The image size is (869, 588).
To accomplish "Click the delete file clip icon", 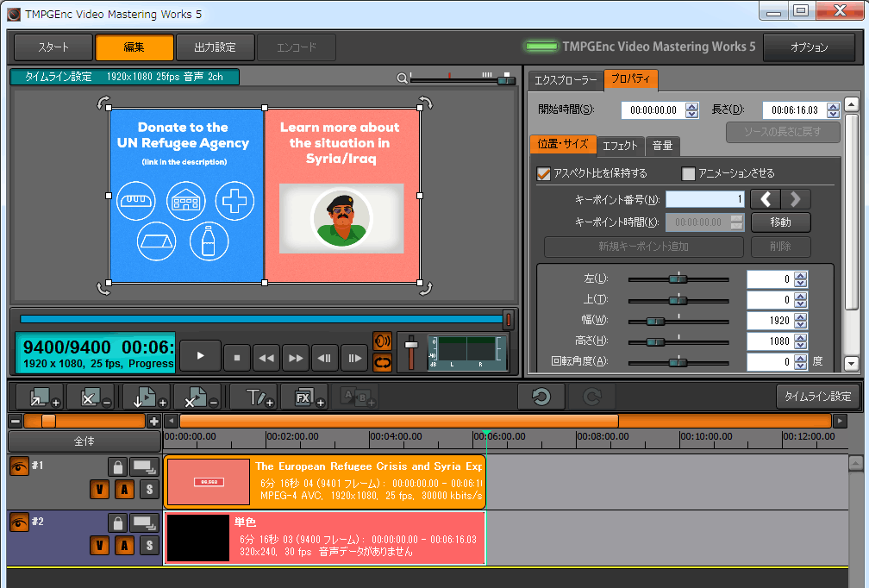I will (x=197, y=397).
